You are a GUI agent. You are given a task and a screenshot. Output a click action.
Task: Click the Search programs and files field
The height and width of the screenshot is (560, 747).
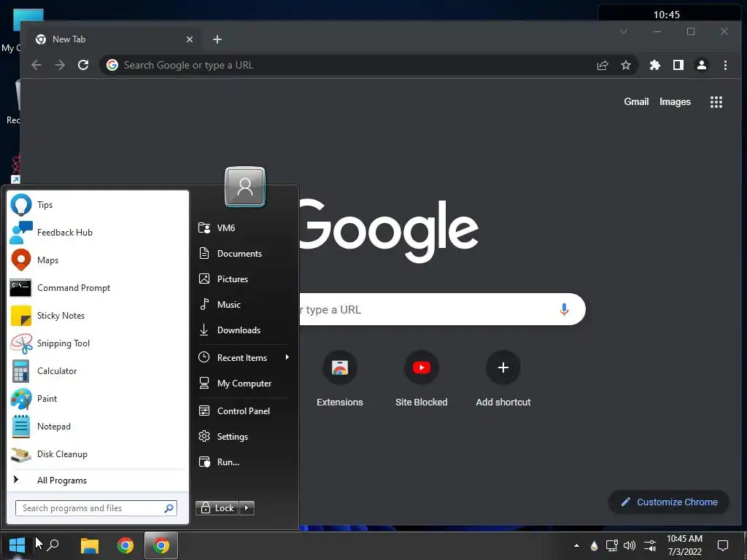(x=96, y=508)
